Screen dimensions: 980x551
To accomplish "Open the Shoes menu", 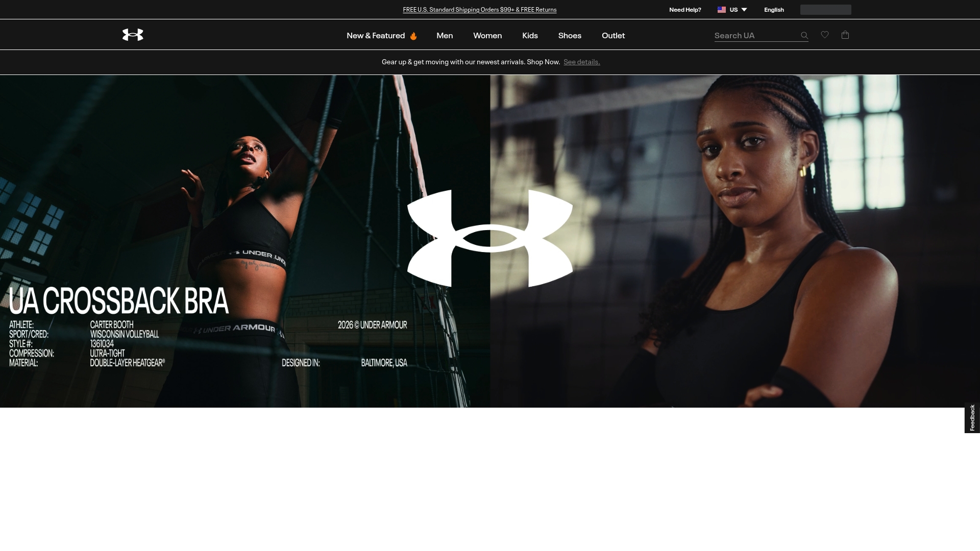I will pyautogui.click(x=570, y=35).
